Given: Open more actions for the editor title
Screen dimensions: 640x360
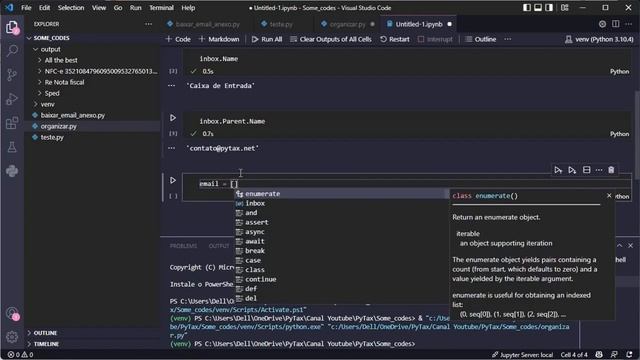Looking at the screenshot, I should coord(629,24).
